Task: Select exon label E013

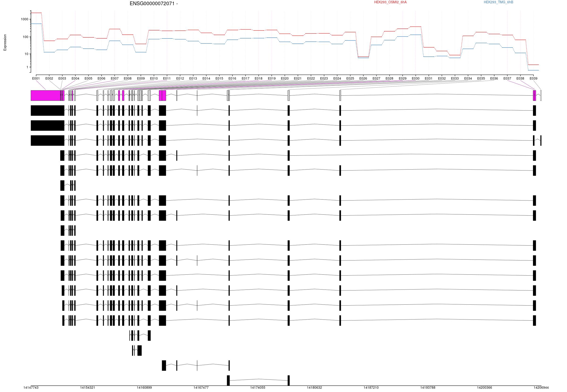Action: pos(193,79)
